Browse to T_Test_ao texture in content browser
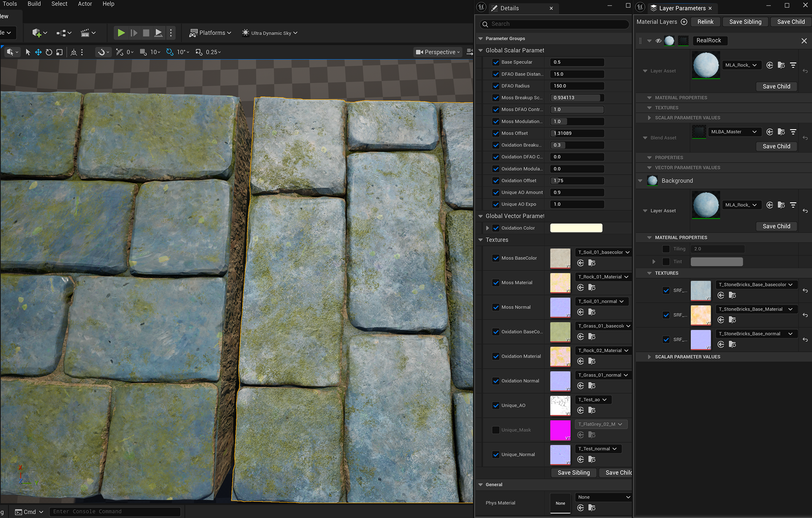Screen dimensions: 812x518 pos(592,410)
